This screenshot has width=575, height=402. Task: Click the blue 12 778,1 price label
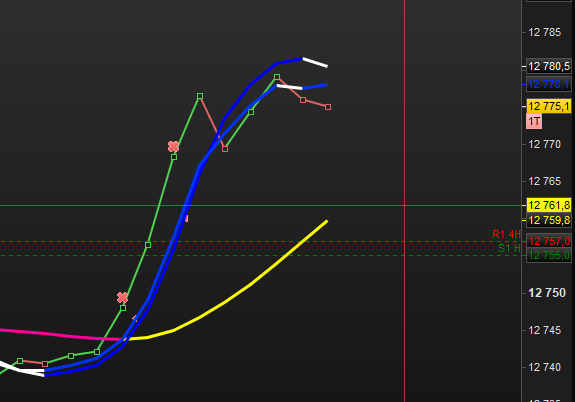[549, 84]
